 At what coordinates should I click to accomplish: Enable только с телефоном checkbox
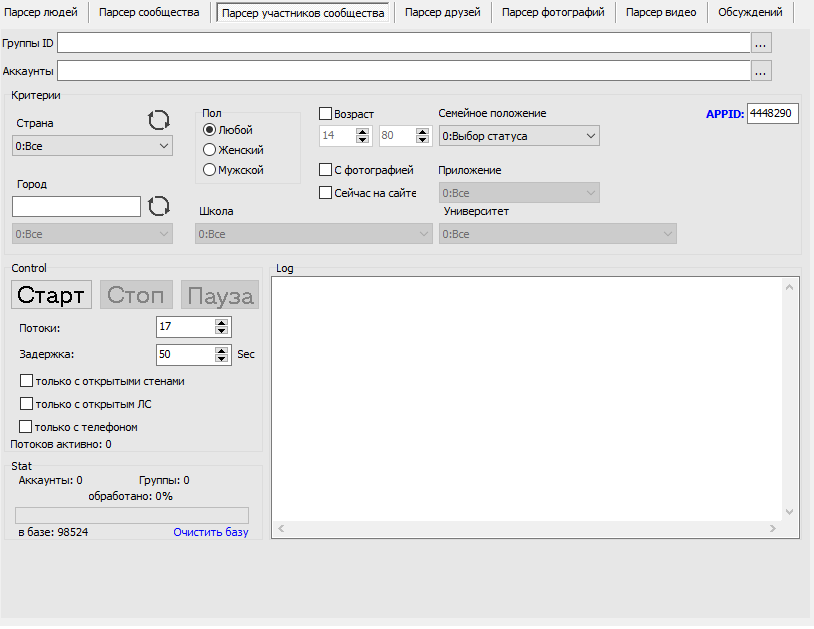tap(27, 427)
